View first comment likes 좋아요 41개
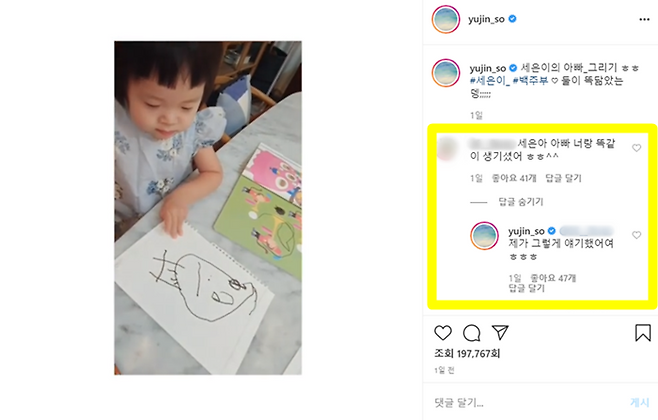 pyautogui.click(x=514, y=178)
